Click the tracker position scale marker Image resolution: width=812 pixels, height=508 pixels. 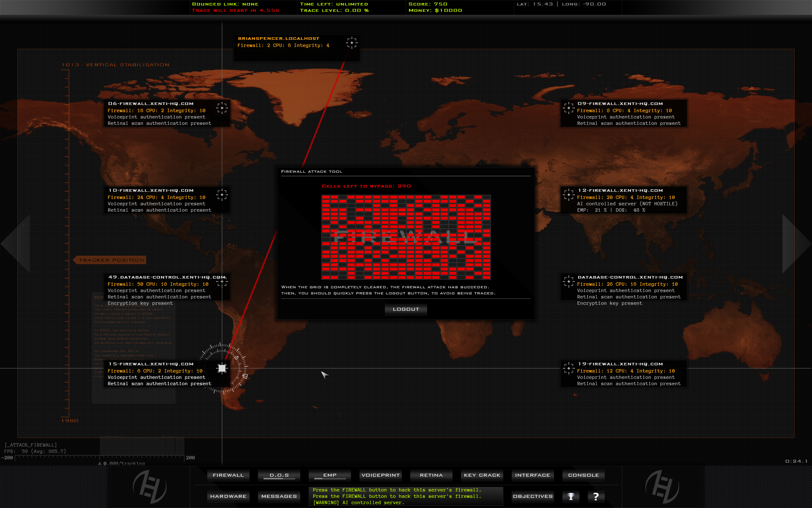pos(109,260)
